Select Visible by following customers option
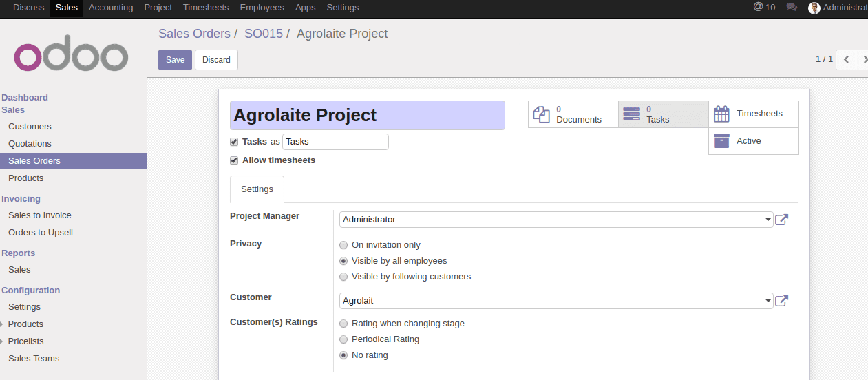 pos(343,277)
